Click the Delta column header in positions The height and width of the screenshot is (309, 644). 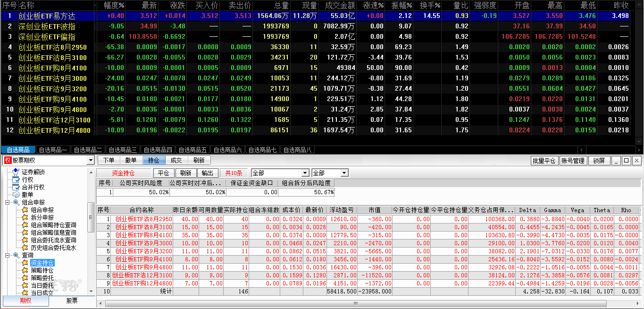coord(527,210)
